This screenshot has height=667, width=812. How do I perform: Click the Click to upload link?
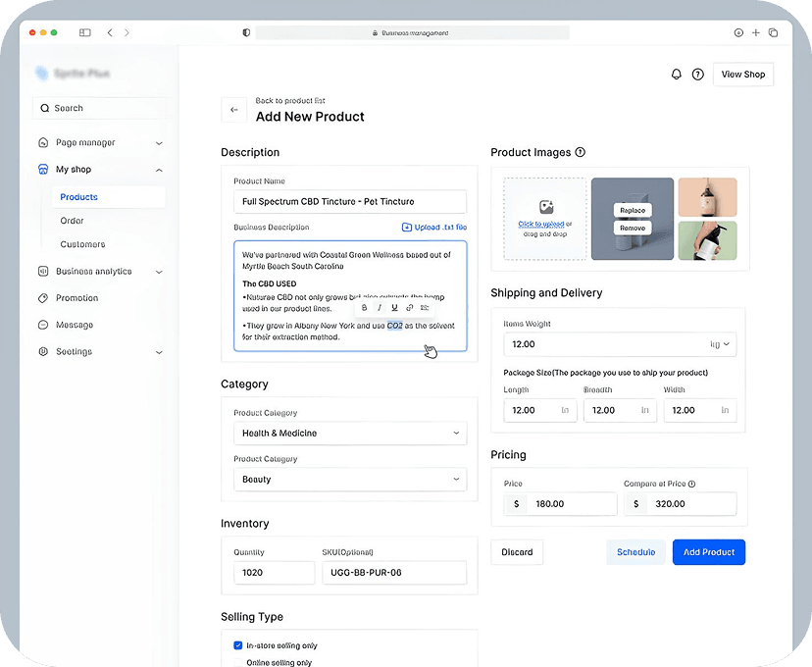click(x=541, y=224)
